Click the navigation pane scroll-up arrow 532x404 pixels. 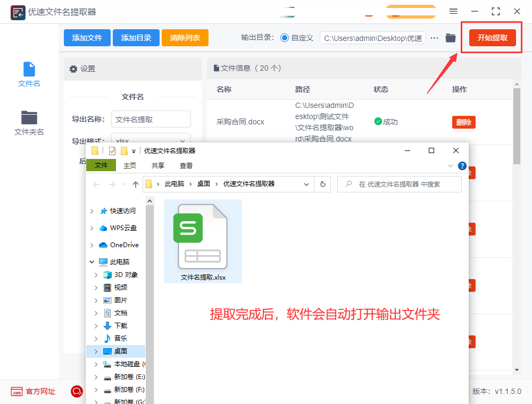(149, 201)
